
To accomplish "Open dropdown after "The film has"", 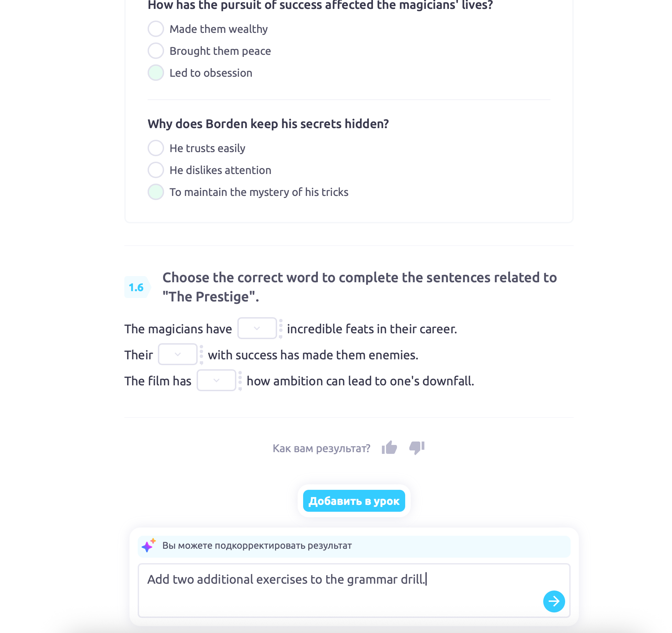I will tap(216, 381).
